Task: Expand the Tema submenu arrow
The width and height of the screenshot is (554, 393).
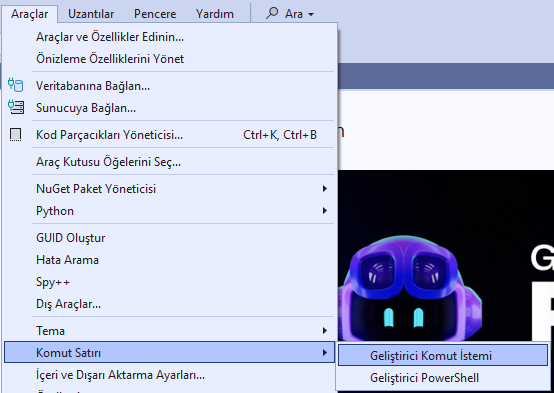Action: pyautogui.click(x=325, y=331)
